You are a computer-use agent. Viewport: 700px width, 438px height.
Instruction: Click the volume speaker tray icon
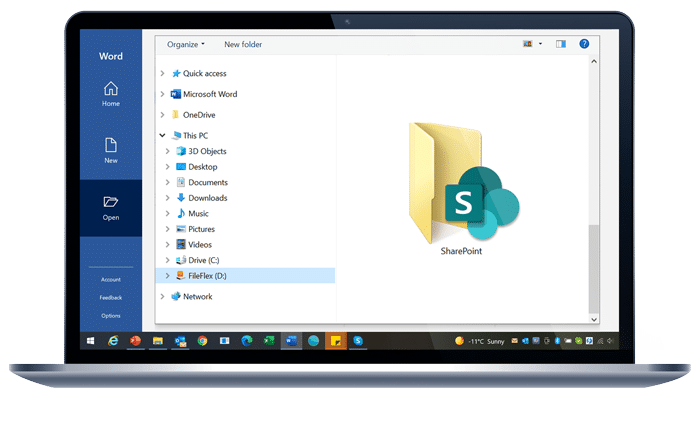(x=610, y=341)
